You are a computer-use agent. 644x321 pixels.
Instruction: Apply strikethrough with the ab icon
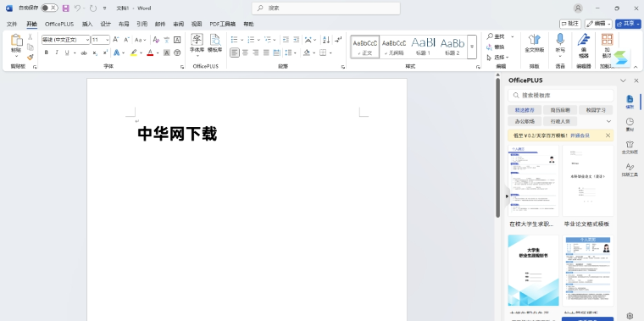84,53
